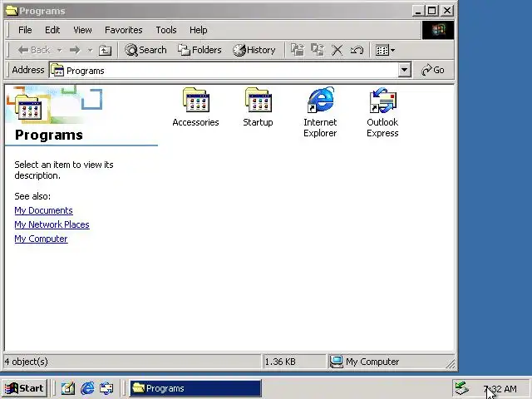This screenshot has height=399, width=532.
Task: Click the Back toolbar button
Action: [34, 50]
